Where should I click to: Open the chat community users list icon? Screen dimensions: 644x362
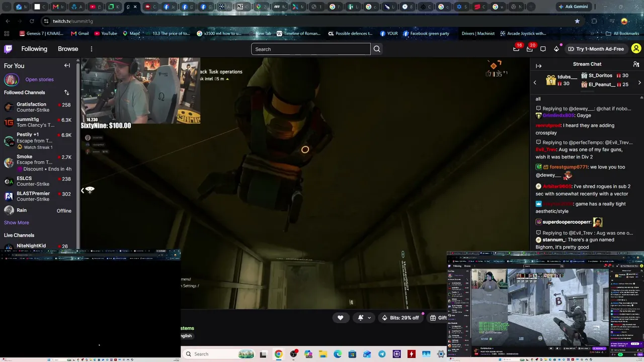636,64
